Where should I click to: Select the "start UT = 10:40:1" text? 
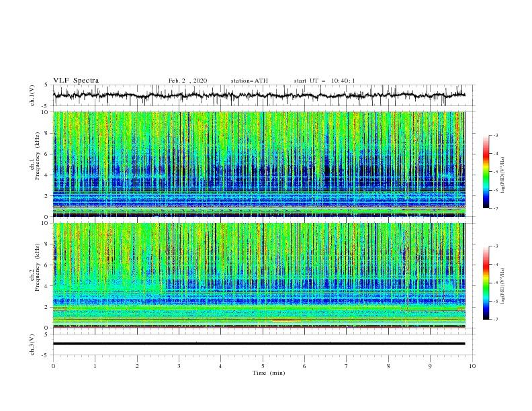324,81
